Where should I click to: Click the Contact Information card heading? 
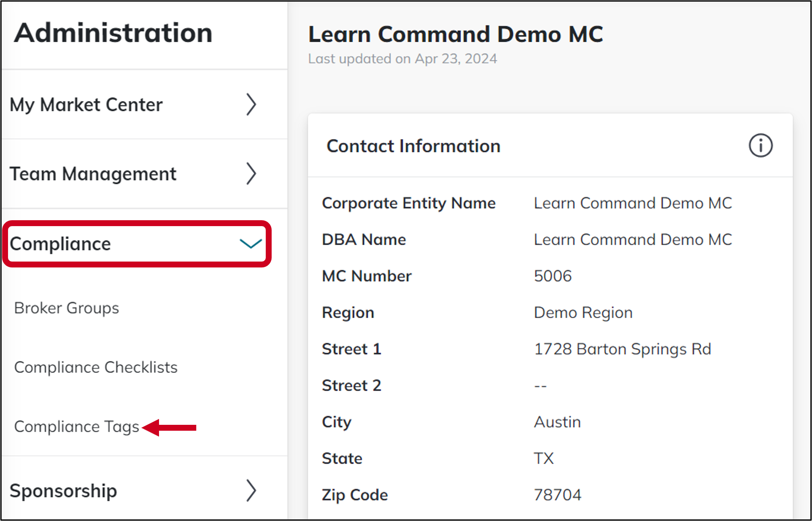pyautogui.click(x=413, y=146)
